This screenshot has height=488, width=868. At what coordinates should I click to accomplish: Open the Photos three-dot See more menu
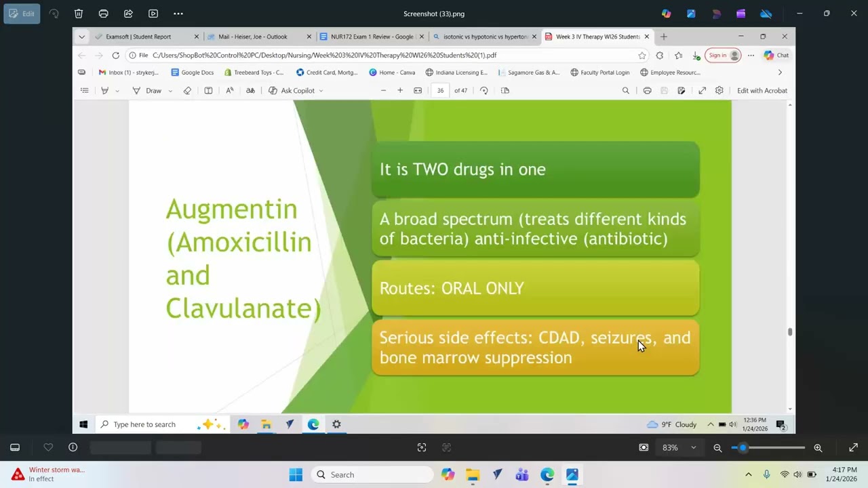pos(178,14)
